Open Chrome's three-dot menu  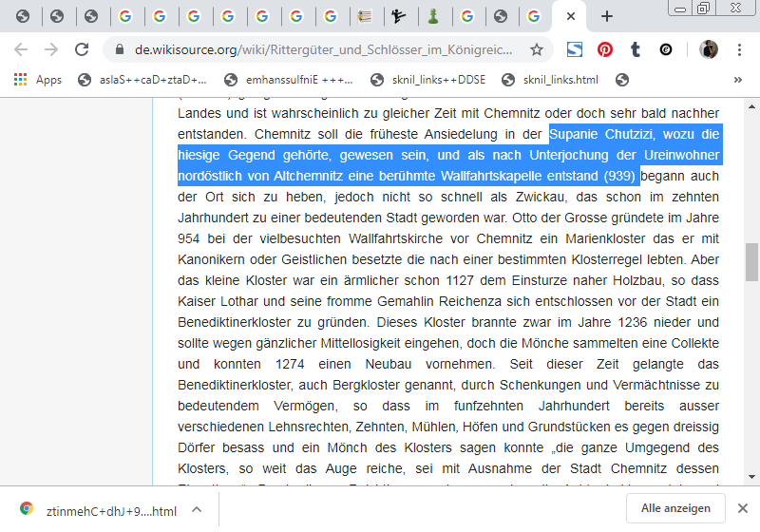pos(739,49)
